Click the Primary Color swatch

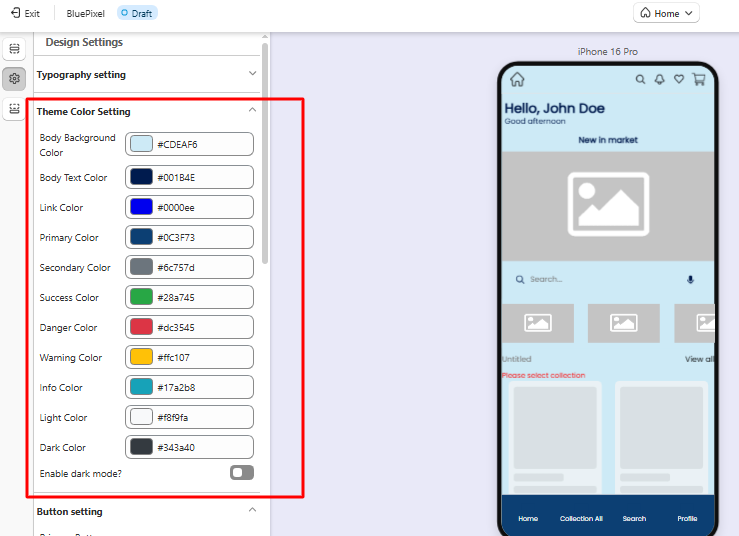[x=141, y=237]
